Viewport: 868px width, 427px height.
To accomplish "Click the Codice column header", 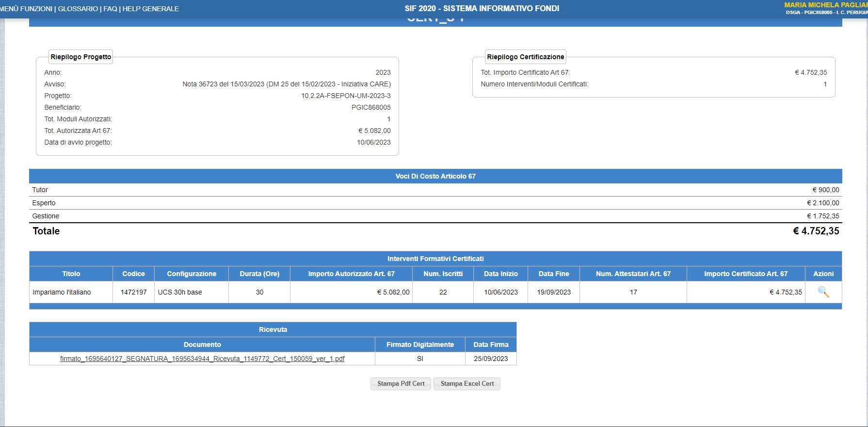I will coord(133,274).
